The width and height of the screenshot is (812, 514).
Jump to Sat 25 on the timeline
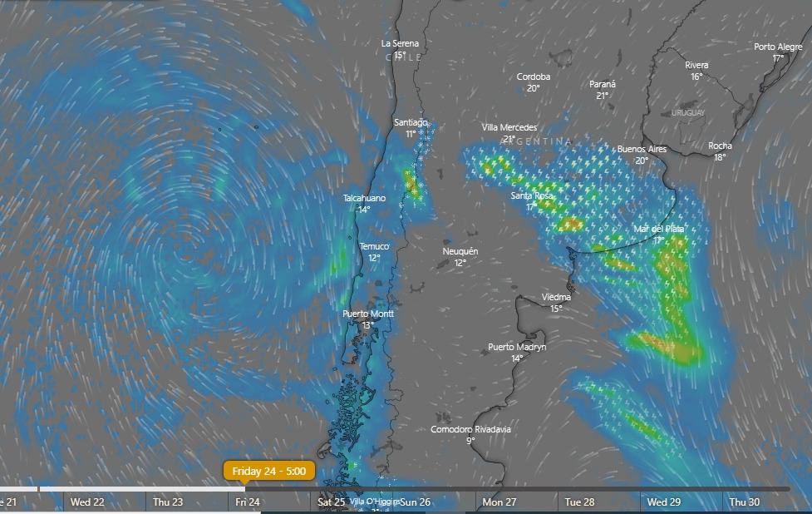click(x=331, y=502)
